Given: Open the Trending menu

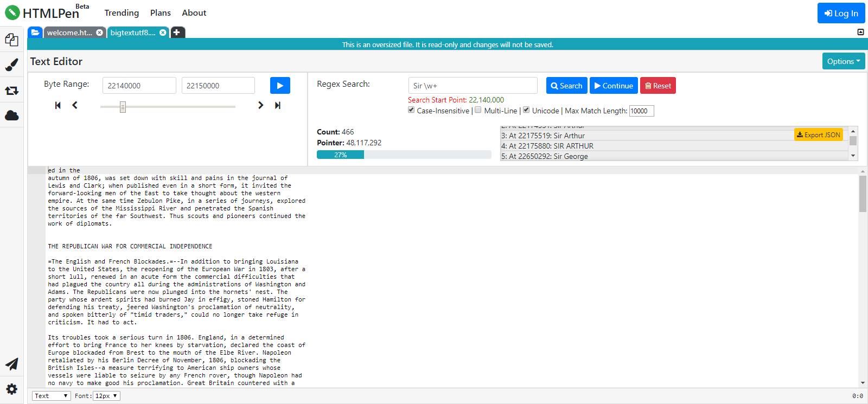Looking at the screenshot, I should pos(122,12).
